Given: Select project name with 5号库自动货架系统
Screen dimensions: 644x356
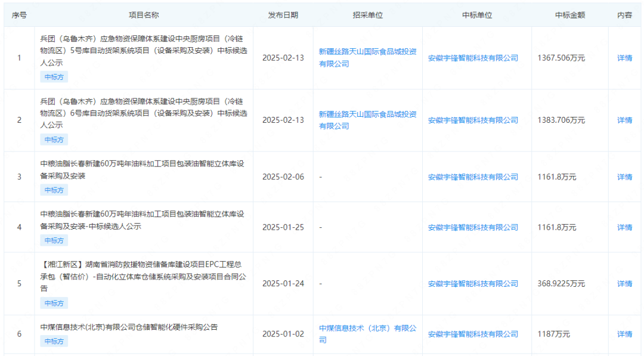Looking at the screenshot, I should [x=143, y=51].
